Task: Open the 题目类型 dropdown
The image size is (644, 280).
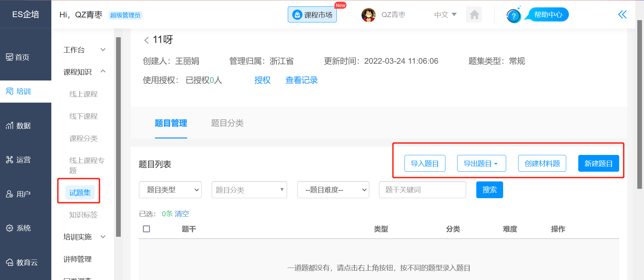Action: click(170, 190)
